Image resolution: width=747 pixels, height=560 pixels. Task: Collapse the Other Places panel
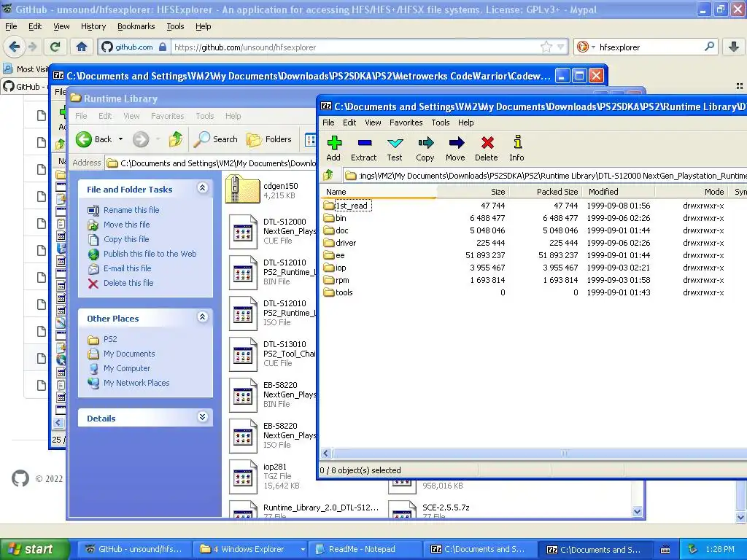pyautogui.click(x=203, y=317)
